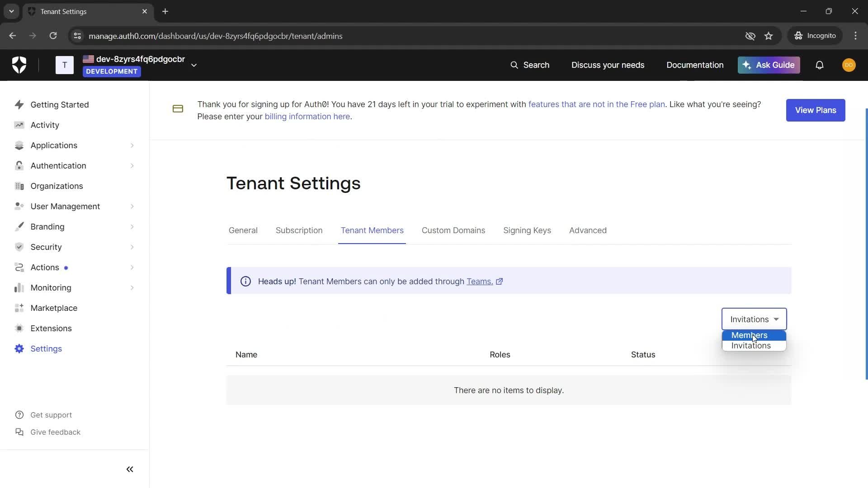
Task: Click the Branding brush icon
Action: pyautogui.click(x=19, y=226)
